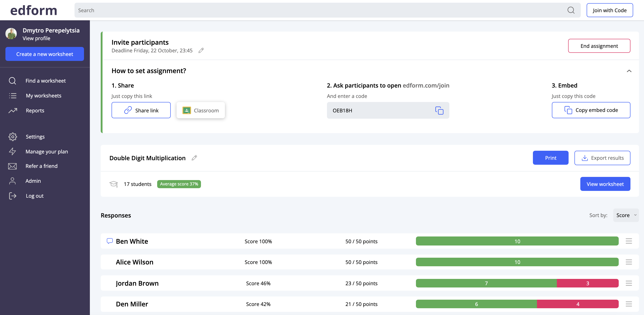Viewport: 644px width, 315px height.
Task: Collapse the How to set assignment section
Action: pyautogui.click(x=629, y=71)
